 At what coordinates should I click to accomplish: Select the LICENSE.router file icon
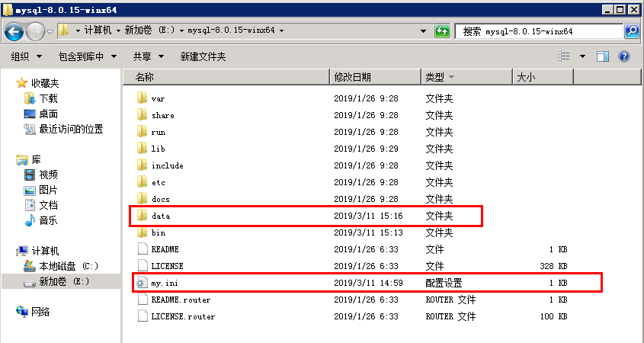(x=143, y=316)
